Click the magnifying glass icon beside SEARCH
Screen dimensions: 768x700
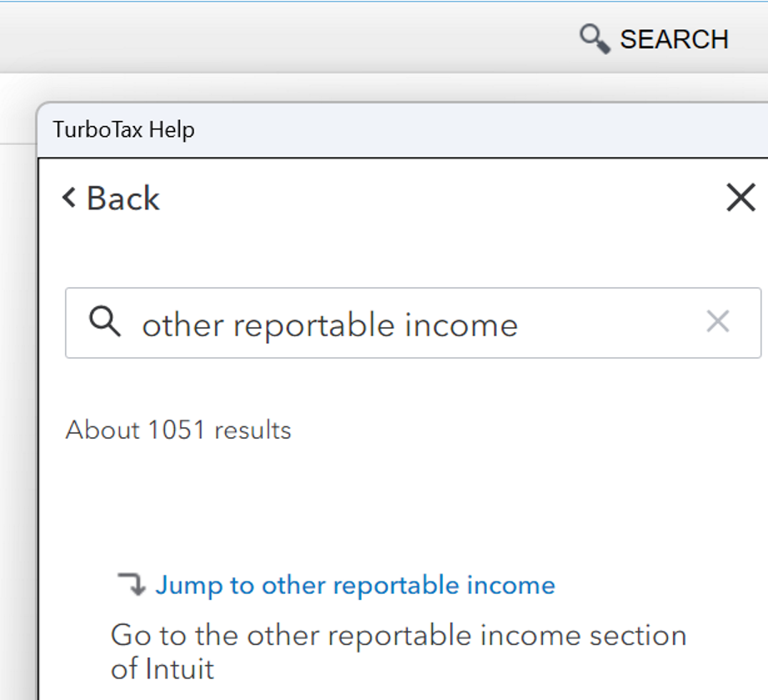[595, 39]
